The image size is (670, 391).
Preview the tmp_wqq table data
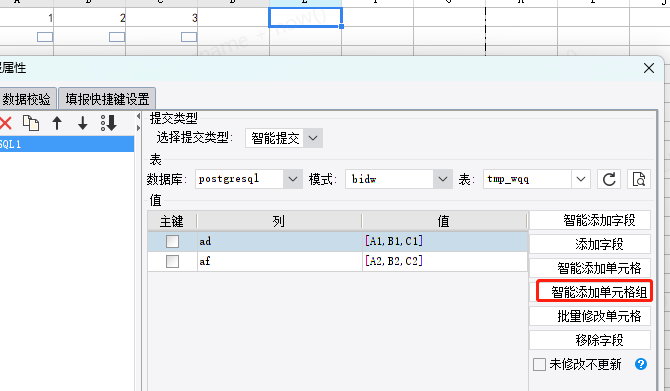tap(639, 179)
